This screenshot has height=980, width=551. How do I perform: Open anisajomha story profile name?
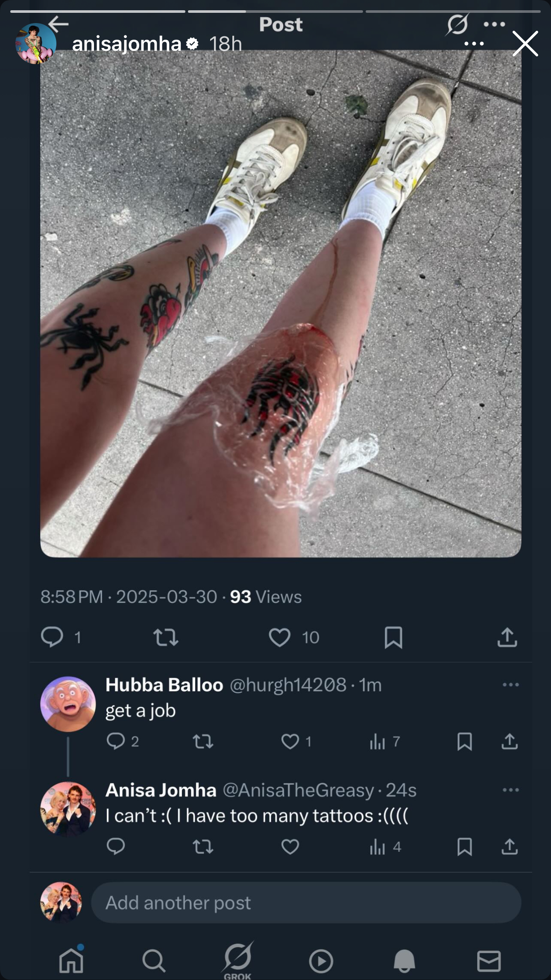(126, 44)
